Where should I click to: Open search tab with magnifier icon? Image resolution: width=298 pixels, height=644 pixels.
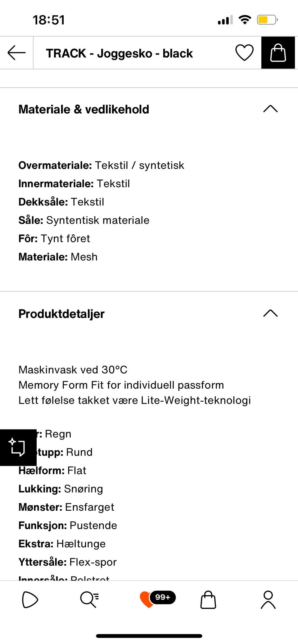tap(89, 599)
